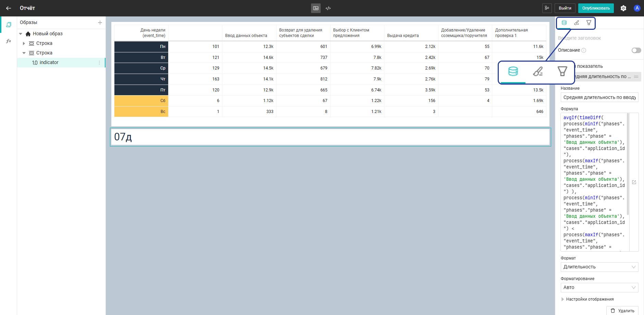Open the formula fx sidebar icon
Screen dimensions: 644x315
pos(9,41)
